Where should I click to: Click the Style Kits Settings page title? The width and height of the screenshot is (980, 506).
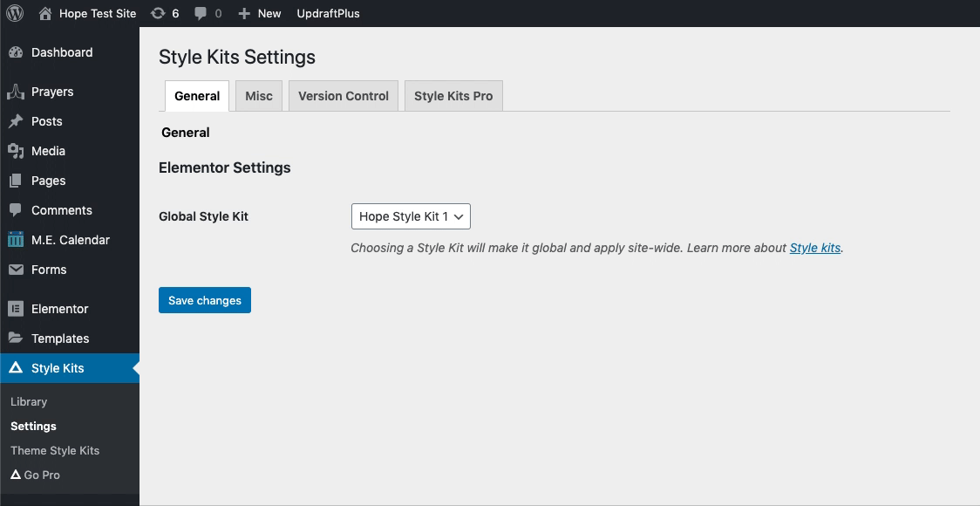click(237, 57)
